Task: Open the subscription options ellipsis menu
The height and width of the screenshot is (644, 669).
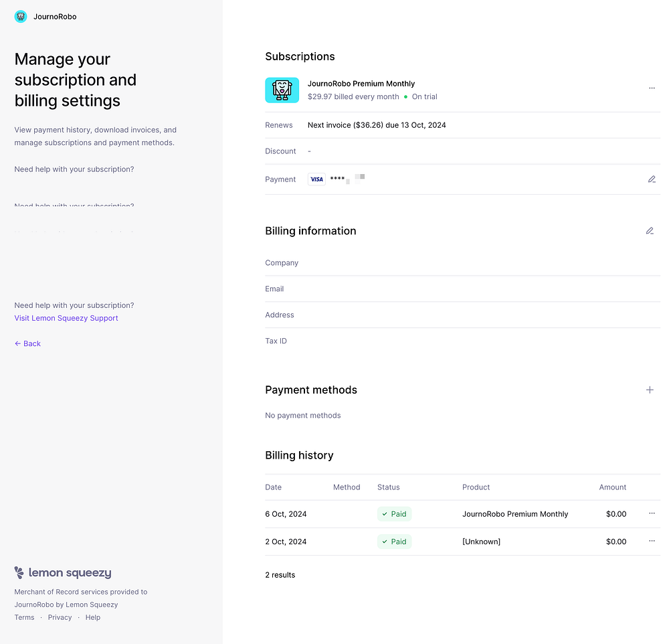Action: click(x=652, y=88)
